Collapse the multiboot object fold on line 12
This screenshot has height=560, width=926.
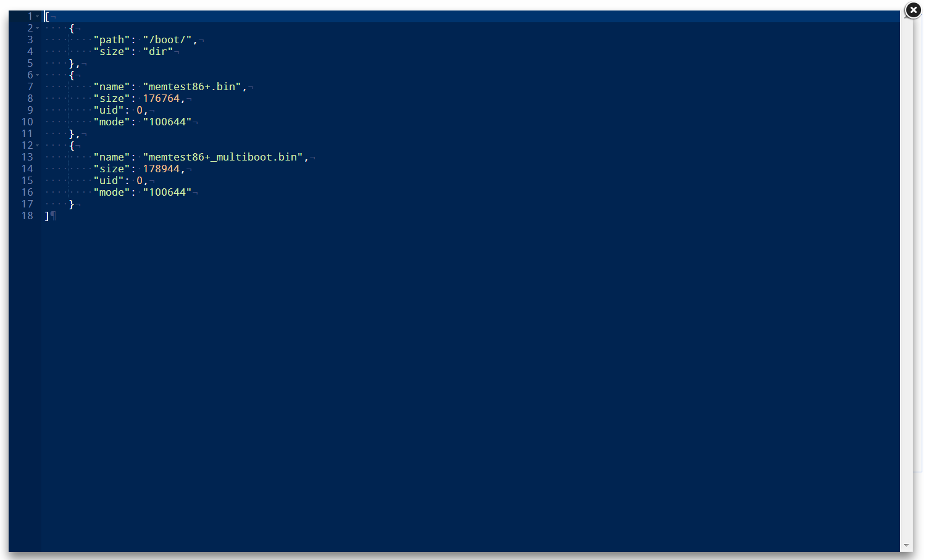pos(36,145)
